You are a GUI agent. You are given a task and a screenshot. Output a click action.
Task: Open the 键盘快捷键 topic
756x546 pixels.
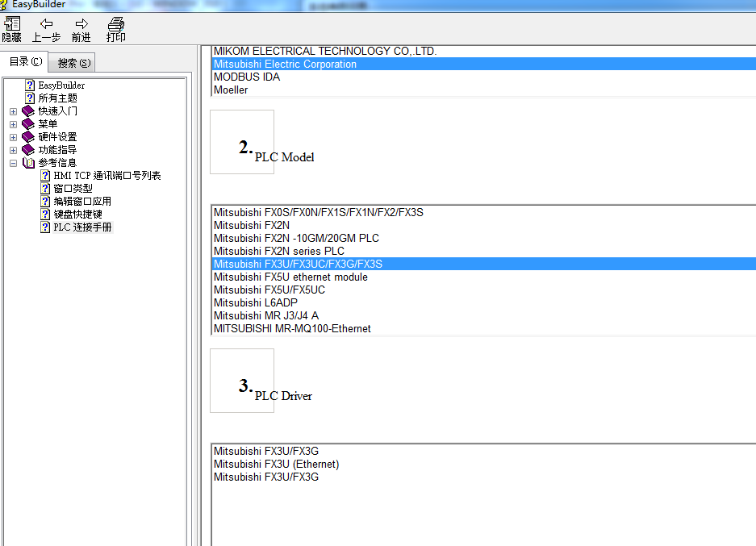(x=77, y=215)
